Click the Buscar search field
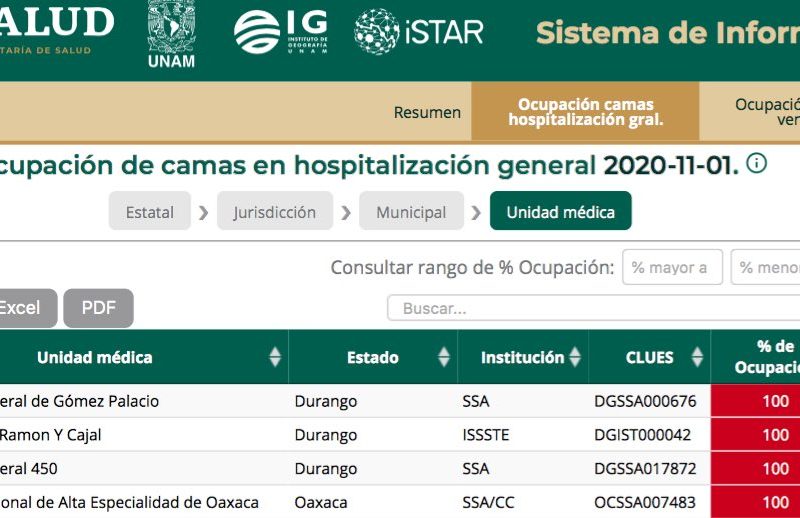This screenshot has height=518, width=800. click(x=592, y=309)
